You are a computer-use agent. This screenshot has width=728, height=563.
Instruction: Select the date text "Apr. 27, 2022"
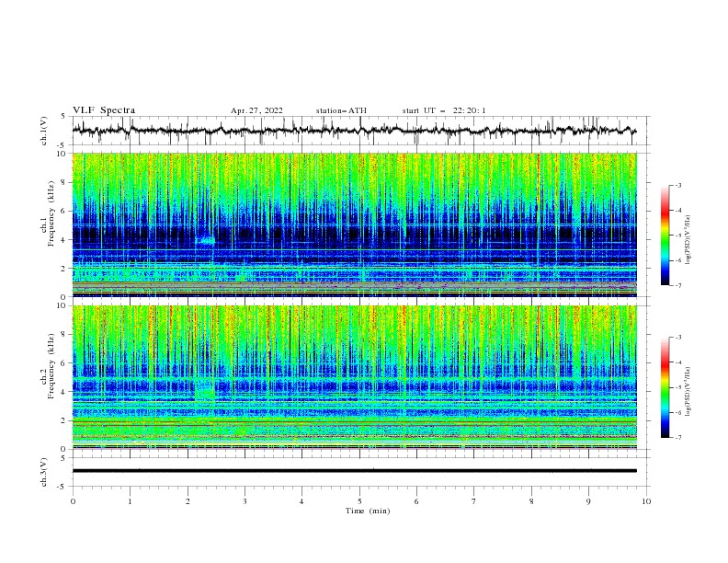click(x=256, y=110)
